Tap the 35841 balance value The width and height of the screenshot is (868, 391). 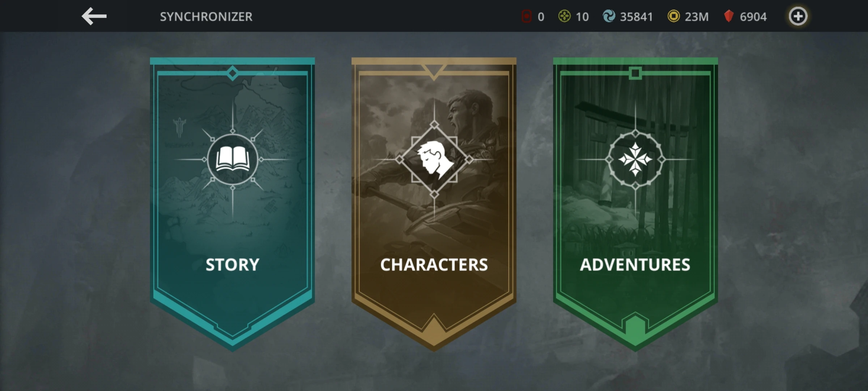click(x=636, y=17)
